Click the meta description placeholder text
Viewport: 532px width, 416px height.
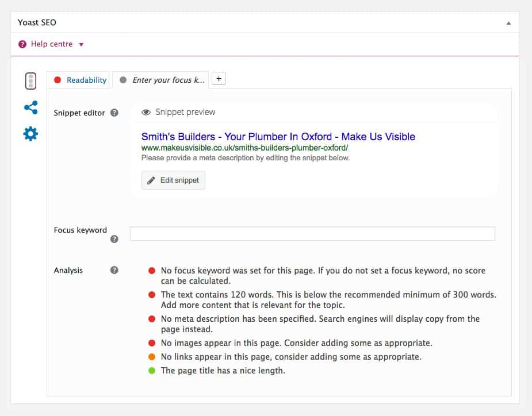click(x=246, y=157)
